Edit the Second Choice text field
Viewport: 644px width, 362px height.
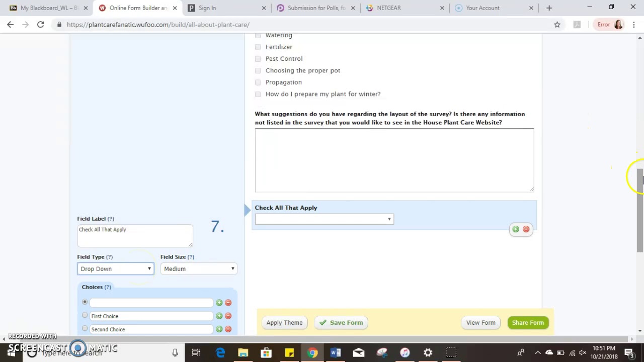pyautogui.click(x=151, y=329)
